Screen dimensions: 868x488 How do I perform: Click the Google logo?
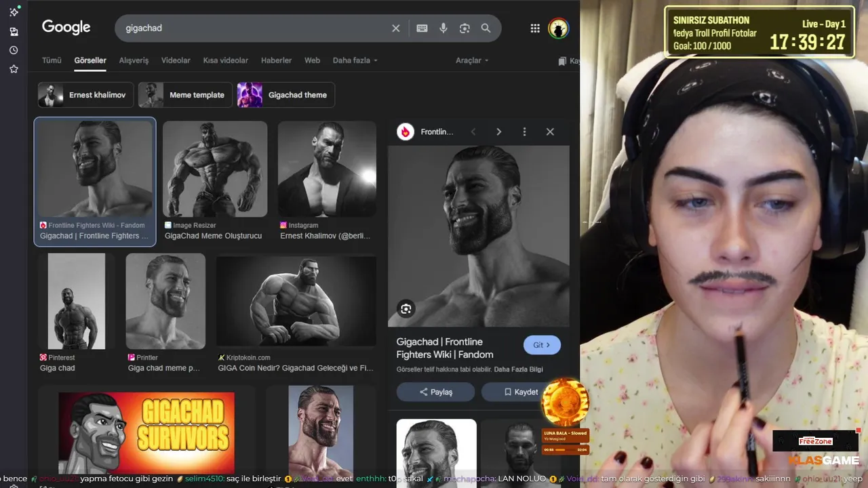66,28
